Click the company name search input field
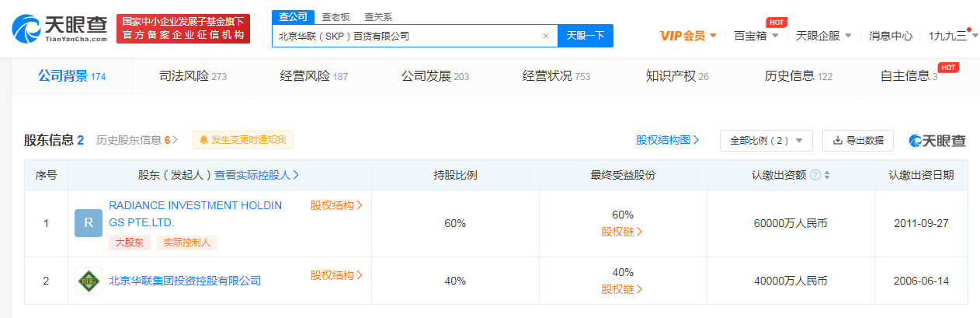The height and width of the screenshot is (318, 980). [408, 36]
